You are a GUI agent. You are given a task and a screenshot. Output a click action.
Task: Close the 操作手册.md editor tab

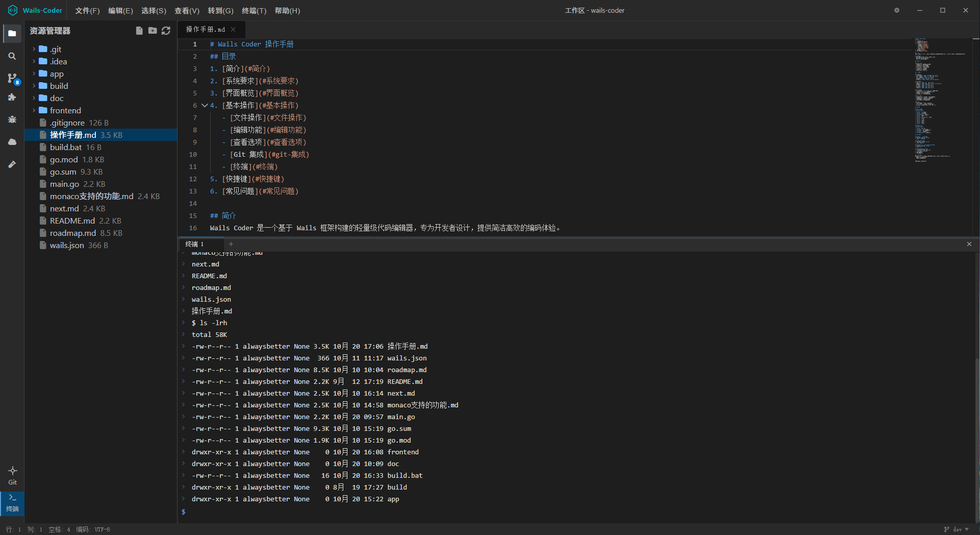(x=233, y=30)
